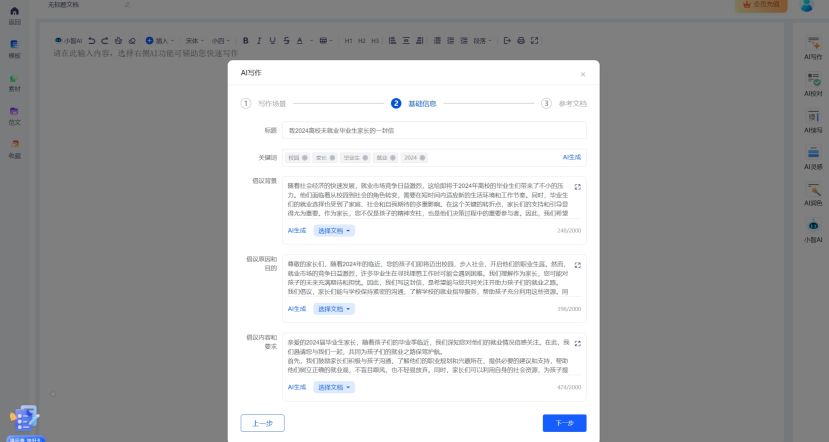Click the 标题 title input field
The height and width of the screenshot is (442, 829).
pos(434,130)
